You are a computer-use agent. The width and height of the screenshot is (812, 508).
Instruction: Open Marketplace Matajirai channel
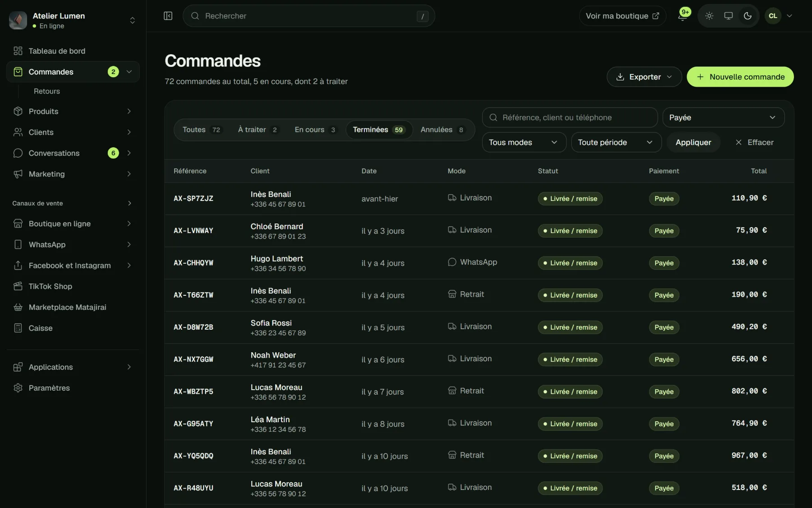tap(73, 307)
